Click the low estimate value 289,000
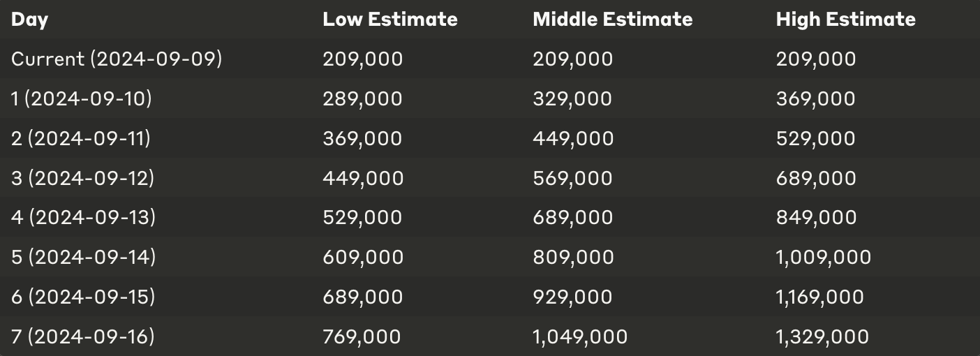 pyautogui.click(x=363, y=98)
